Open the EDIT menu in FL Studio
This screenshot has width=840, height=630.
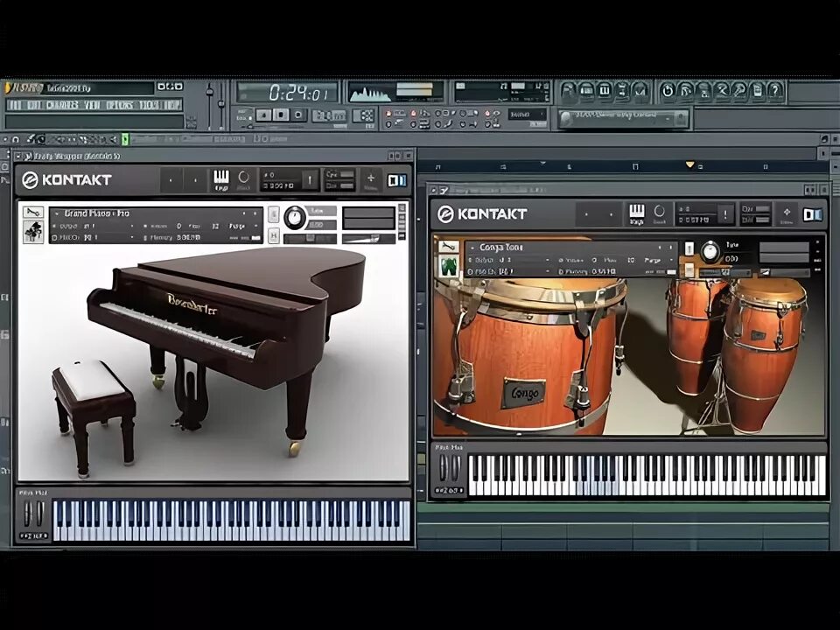tap(34, 105)
